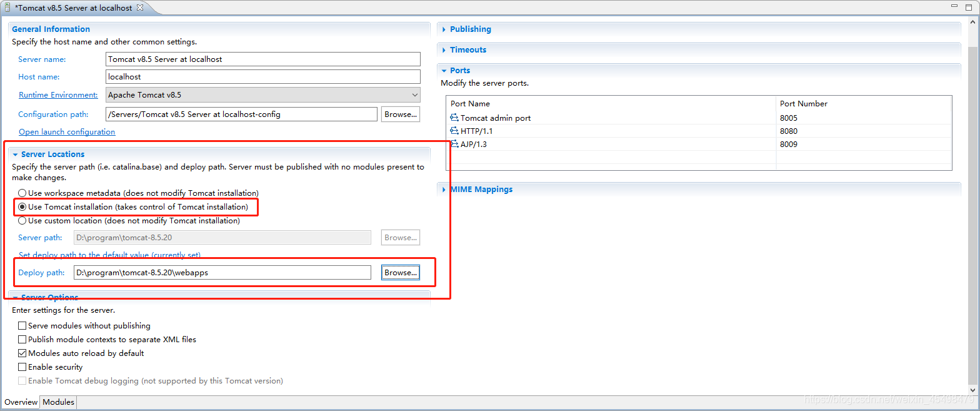Image resolution: width=980 pixels, height=411 pixels.
Task: Open the Runtime Environment link
Action: (x=58, y=95)
